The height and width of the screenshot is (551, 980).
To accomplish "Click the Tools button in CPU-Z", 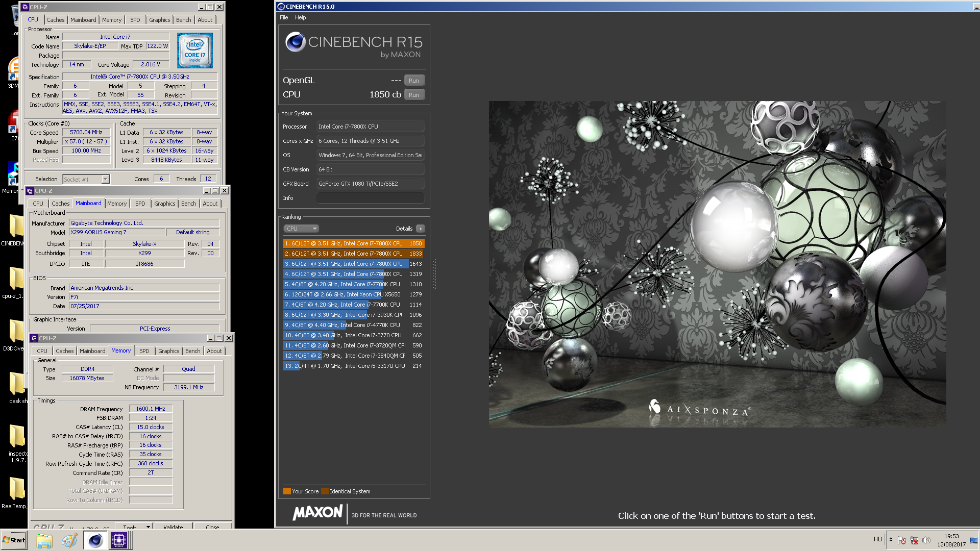I will pos(130,527).
